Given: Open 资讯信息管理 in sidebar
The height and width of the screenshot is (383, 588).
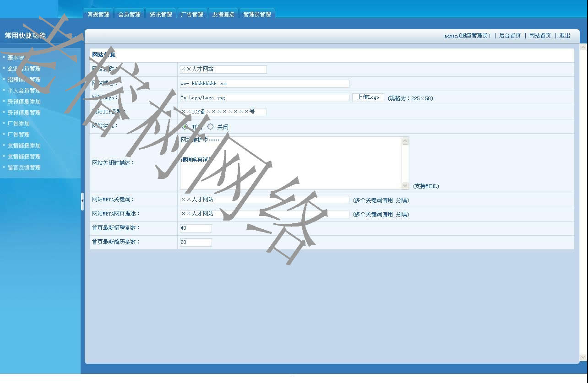Looking at the screenshot, I should [24, 113].
